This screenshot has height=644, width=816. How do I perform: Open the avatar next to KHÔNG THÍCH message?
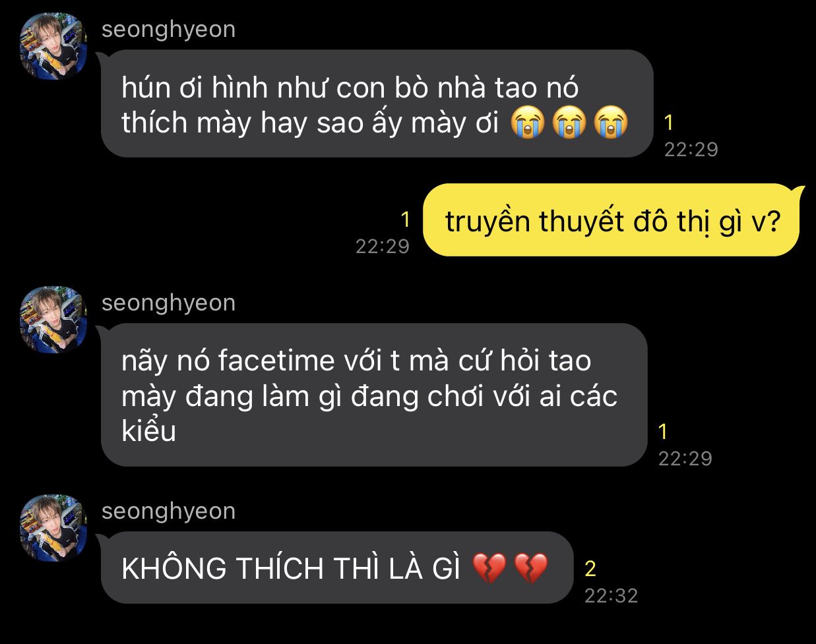(x=53, y=528)
